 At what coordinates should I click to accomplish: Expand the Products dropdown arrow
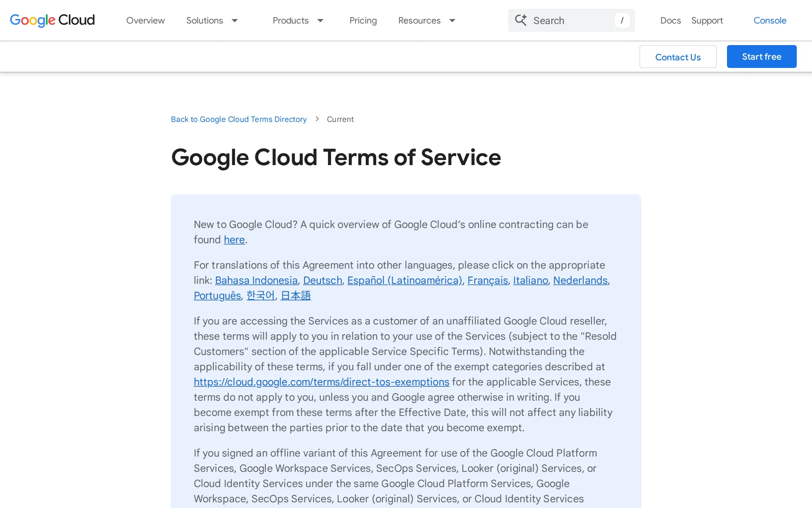click(x=320, y=21)
